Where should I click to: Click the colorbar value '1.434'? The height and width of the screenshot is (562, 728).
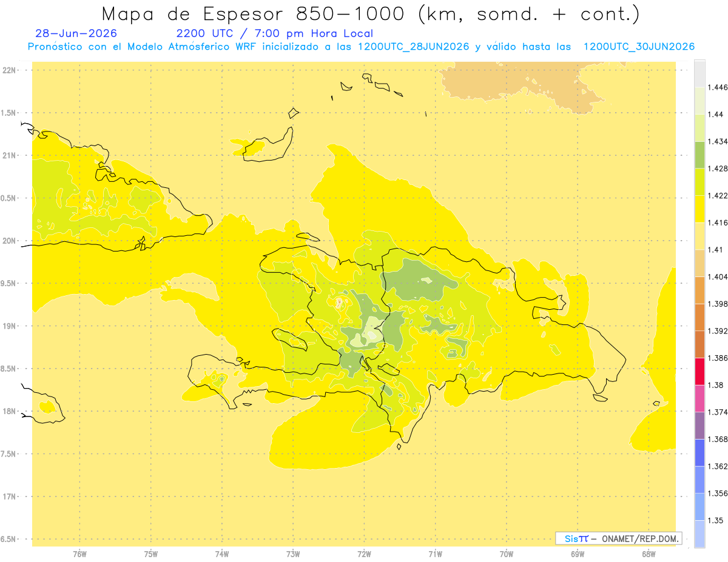pos(717,141)
